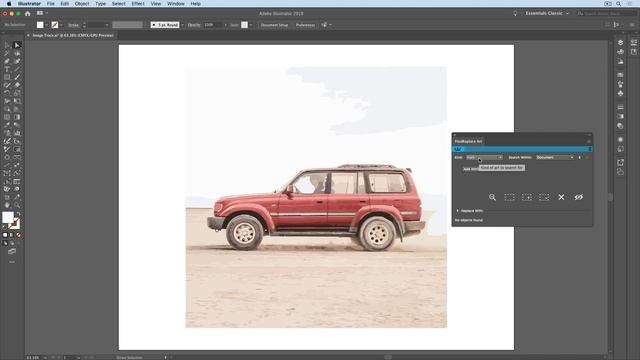The image size is (640, 360).
Task: Open the Find/Replace Art panel menu
Action: point(589,141)
